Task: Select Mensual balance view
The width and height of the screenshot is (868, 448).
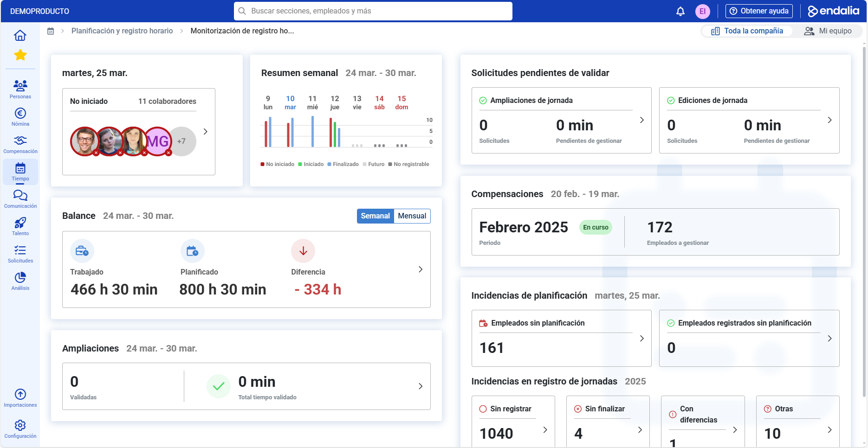Action: (412, 216)
